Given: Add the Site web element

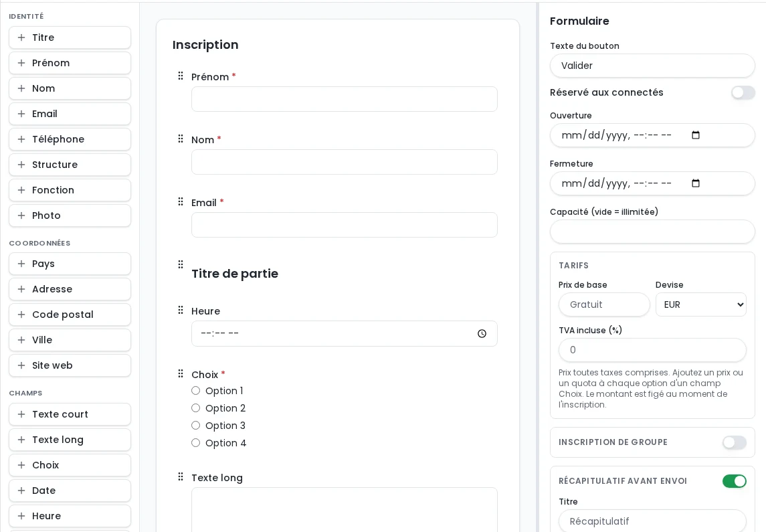Looking at the screenshot, I should pos(70,365).
